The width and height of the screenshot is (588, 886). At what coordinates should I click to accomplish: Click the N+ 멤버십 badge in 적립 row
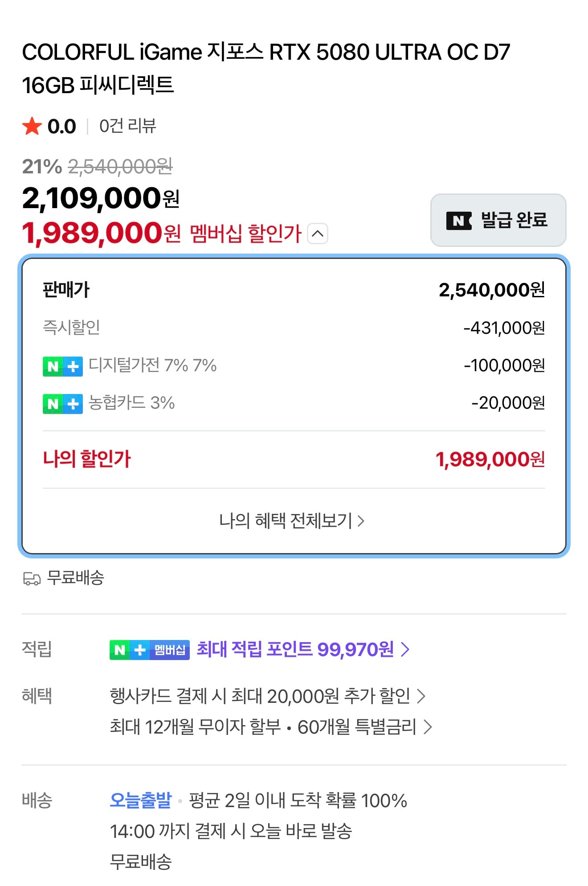(150, 650)
